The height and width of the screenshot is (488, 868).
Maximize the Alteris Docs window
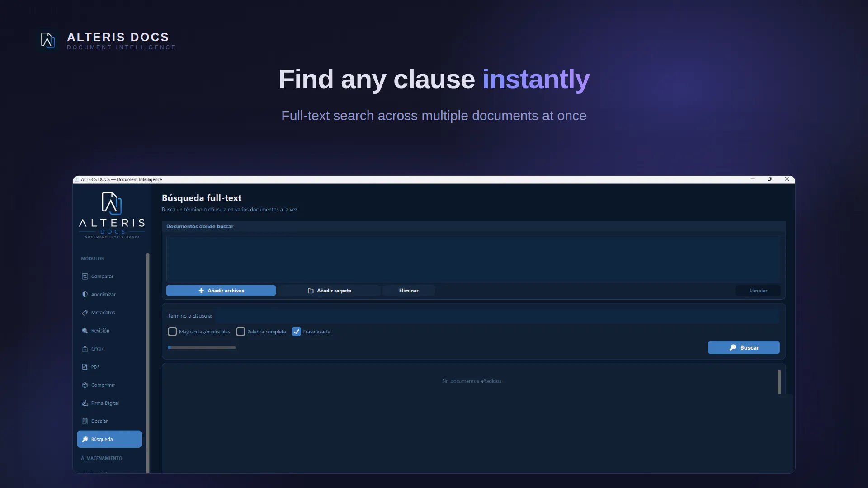[769, 179]
